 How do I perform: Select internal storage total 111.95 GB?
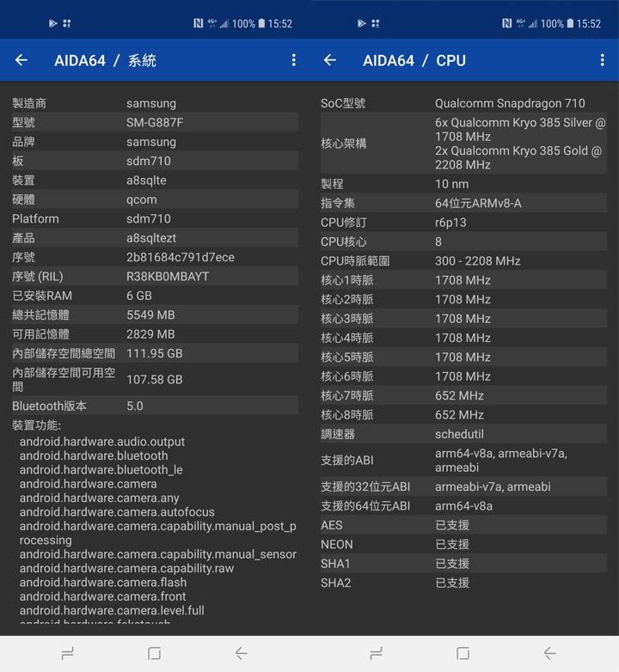[x=155, y=353]
